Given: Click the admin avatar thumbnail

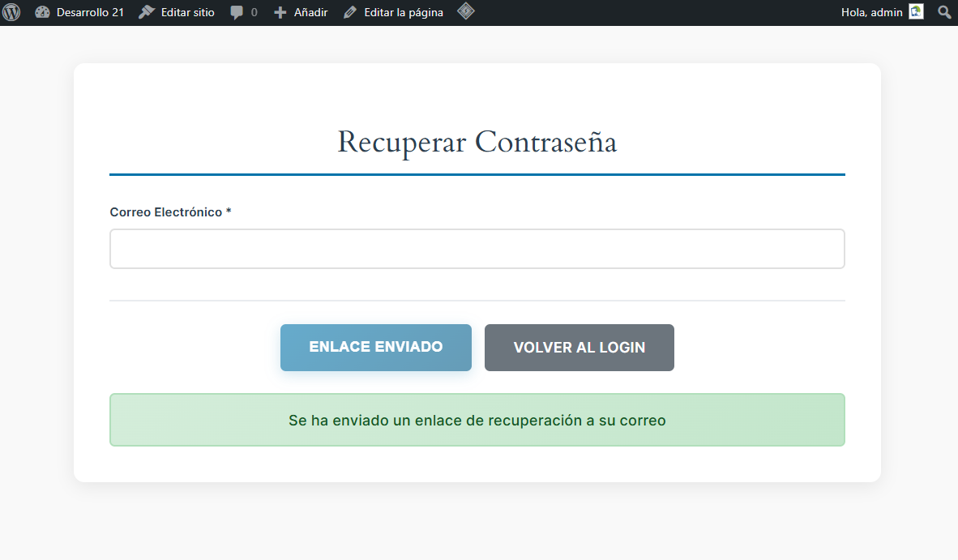Looking at the screenshot, I should click(x=916, y=11).
